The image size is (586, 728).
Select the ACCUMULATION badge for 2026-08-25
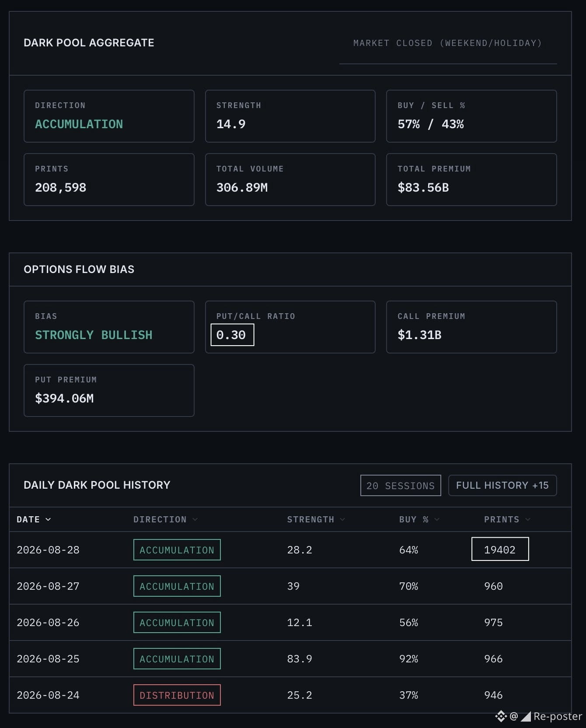coord(177,659)
